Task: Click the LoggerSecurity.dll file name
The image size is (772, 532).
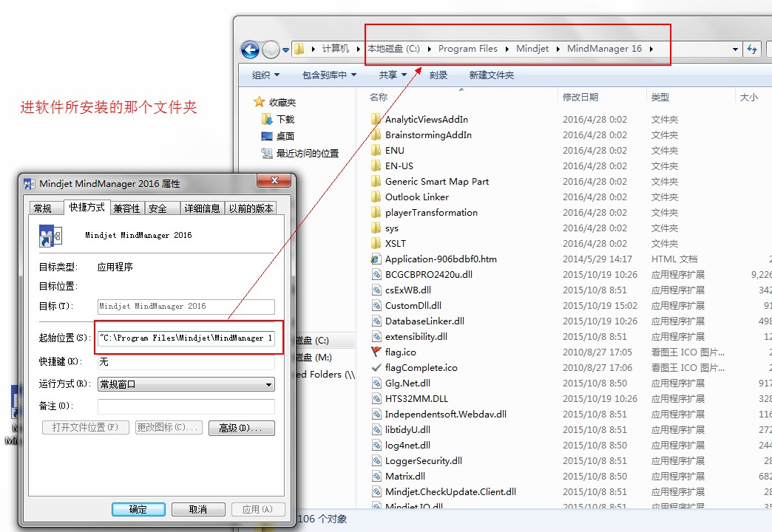Action: tap(424, 460)
